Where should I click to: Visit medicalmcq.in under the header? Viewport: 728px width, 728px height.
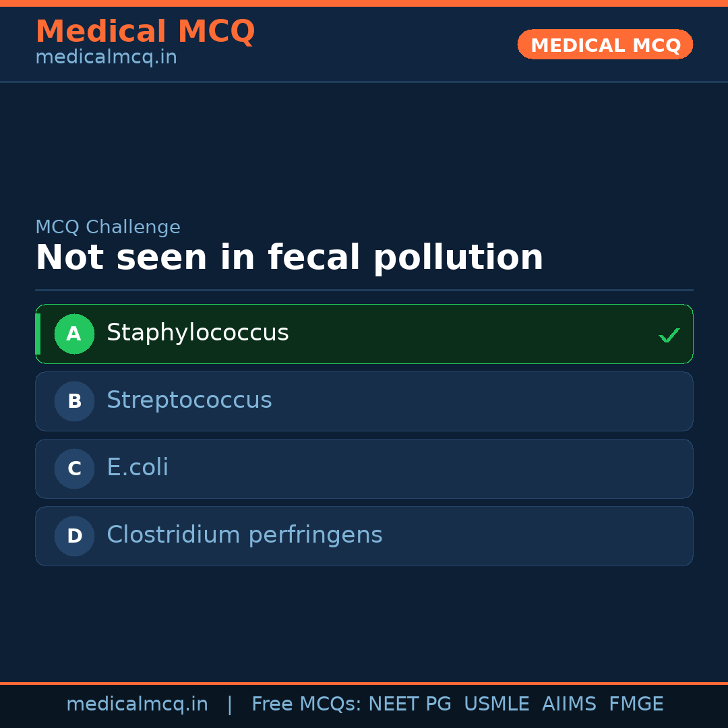click(x=105, y=57)
